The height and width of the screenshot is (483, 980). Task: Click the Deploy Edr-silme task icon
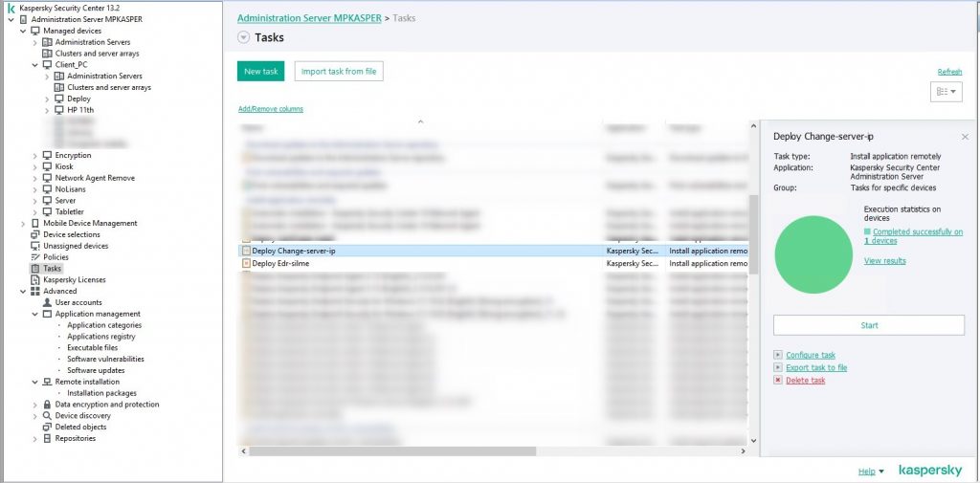246,263
